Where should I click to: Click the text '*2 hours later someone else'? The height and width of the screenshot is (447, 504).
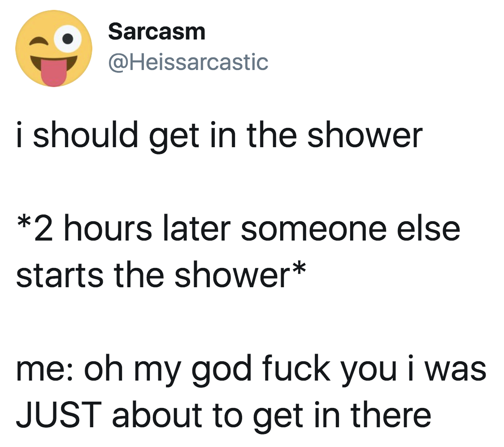pyautogui.click(x=238, y=229)
